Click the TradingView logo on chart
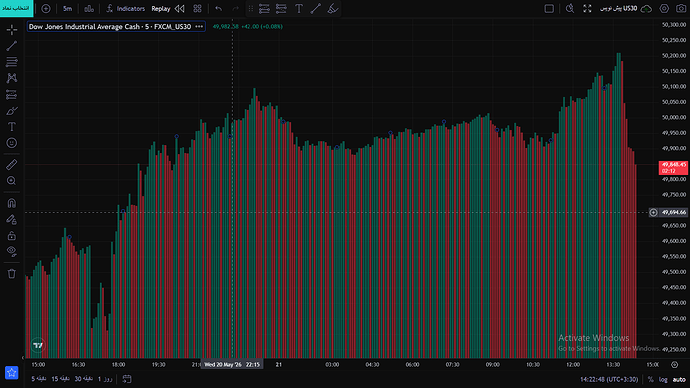The width and height of the screenshot is (690, 388). pyautogui.click(x=38, y=345)
